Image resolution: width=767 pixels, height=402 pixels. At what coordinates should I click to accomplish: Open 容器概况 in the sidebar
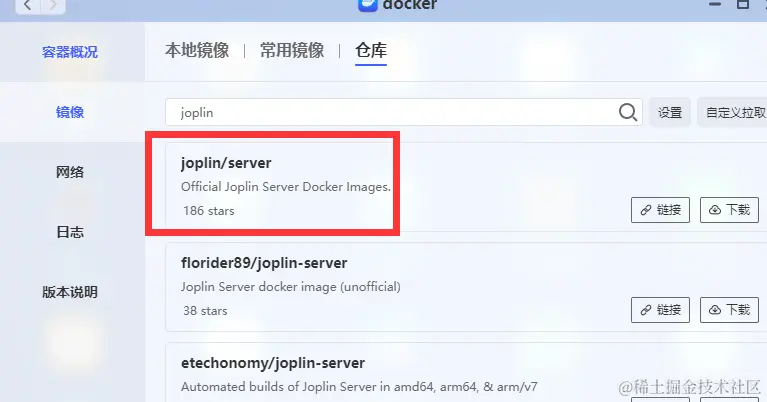point(70,52)
